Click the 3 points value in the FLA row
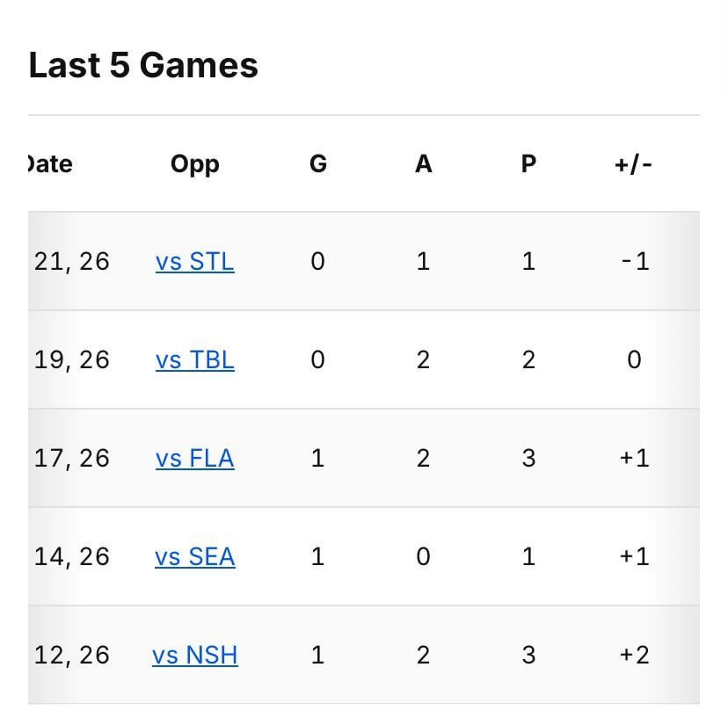The width and height of the screenshot is (728, 718). click(528, 458)
